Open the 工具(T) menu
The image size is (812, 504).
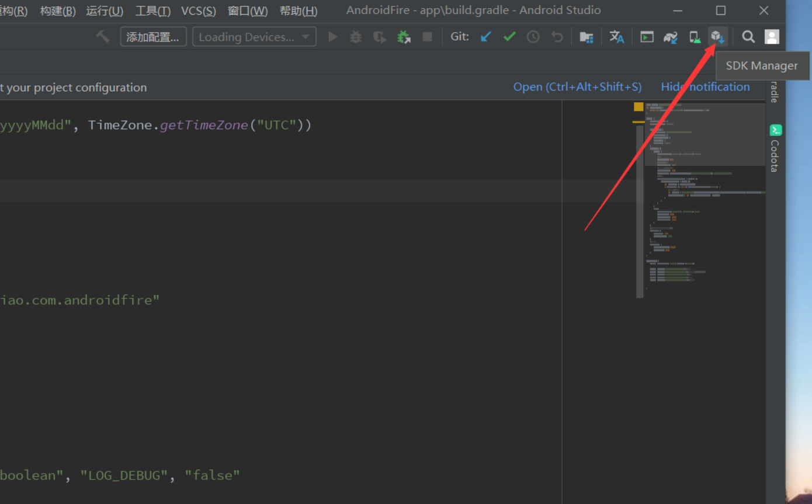click(x=153, y=11)
